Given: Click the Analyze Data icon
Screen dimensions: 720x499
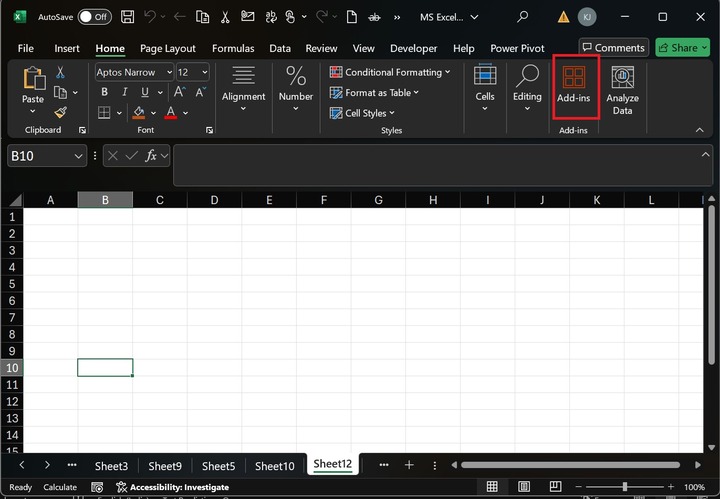Looking at the screenshot, I should click(622, 89).
